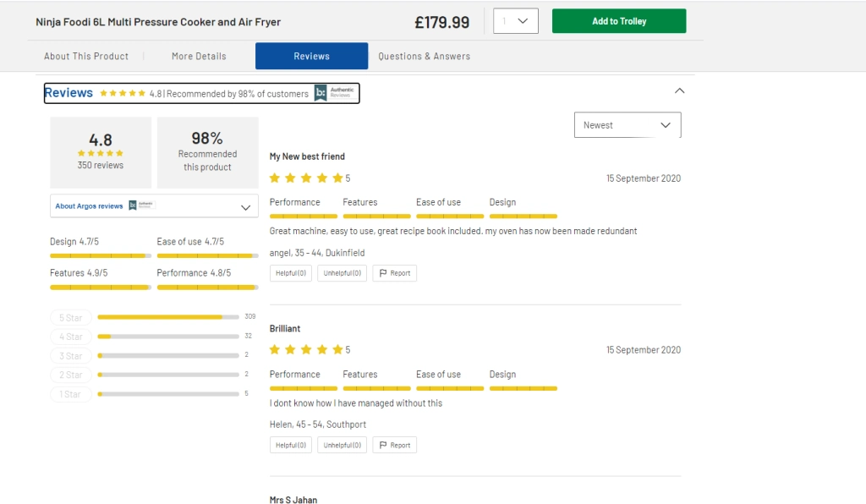Go to the Questions & Answers tab

point(425,56)
